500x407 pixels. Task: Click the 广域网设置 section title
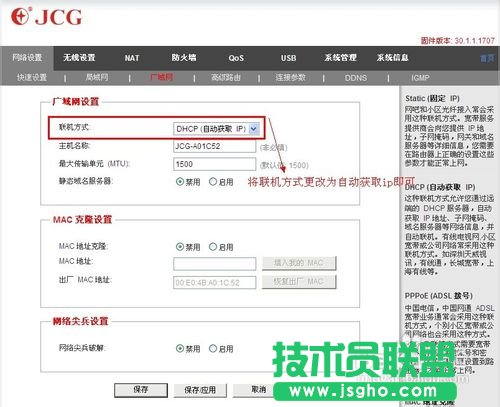(76, 101)
